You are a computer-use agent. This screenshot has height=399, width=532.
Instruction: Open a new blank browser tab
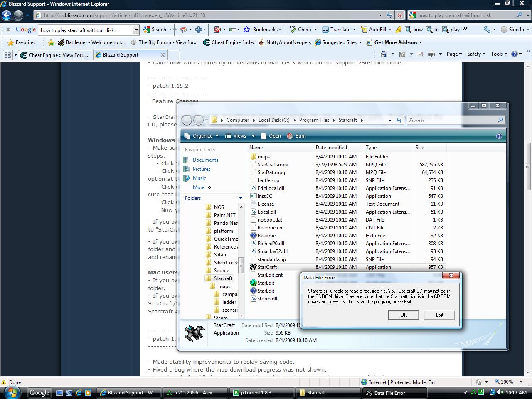point(174,55)
